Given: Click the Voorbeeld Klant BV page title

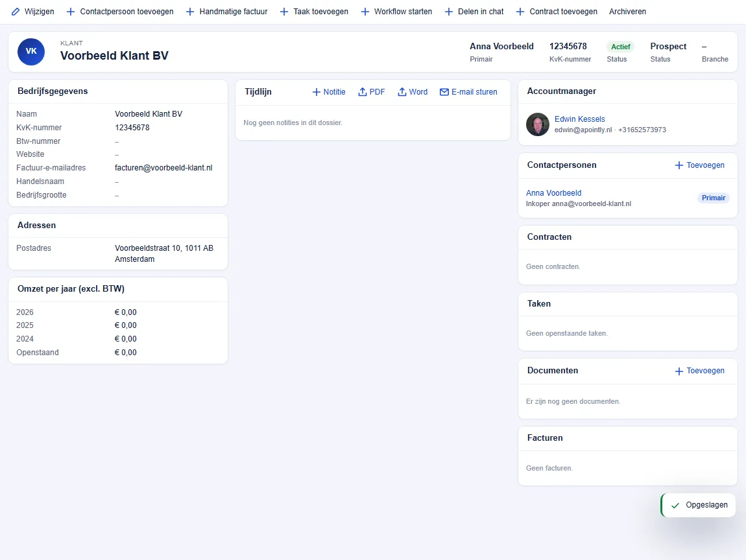Looking at the screenshot, I should [114, 56].
